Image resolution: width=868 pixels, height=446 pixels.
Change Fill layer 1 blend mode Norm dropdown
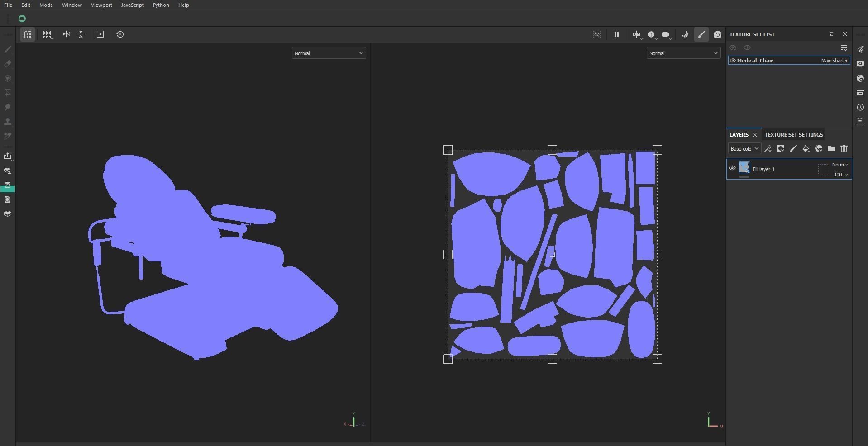tap(840, 165)
